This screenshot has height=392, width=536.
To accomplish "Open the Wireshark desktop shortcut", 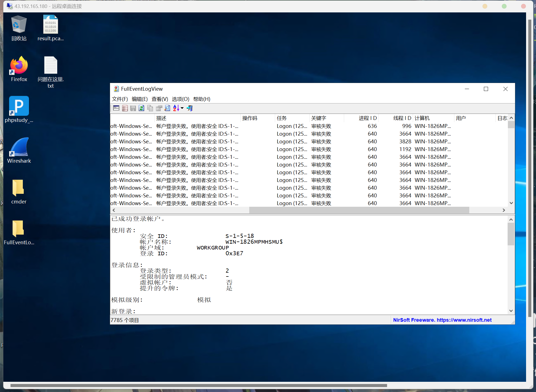I will tap(19, 150).
